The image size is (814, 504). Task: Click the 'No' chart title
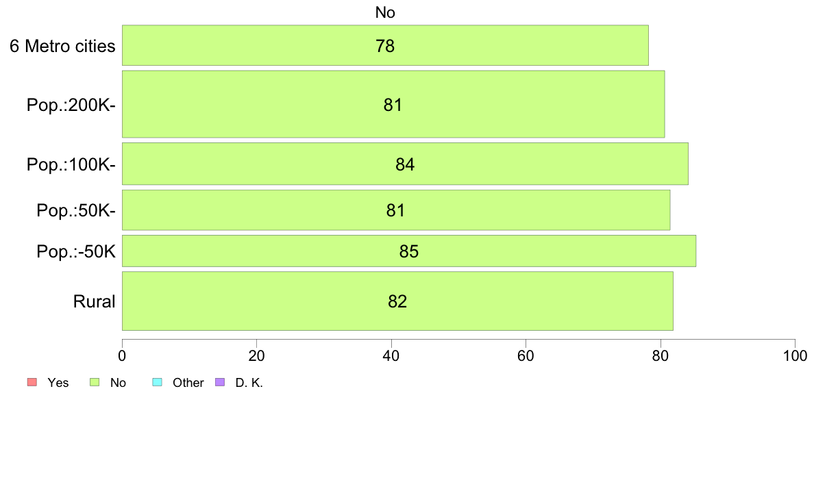pos(385,12)
